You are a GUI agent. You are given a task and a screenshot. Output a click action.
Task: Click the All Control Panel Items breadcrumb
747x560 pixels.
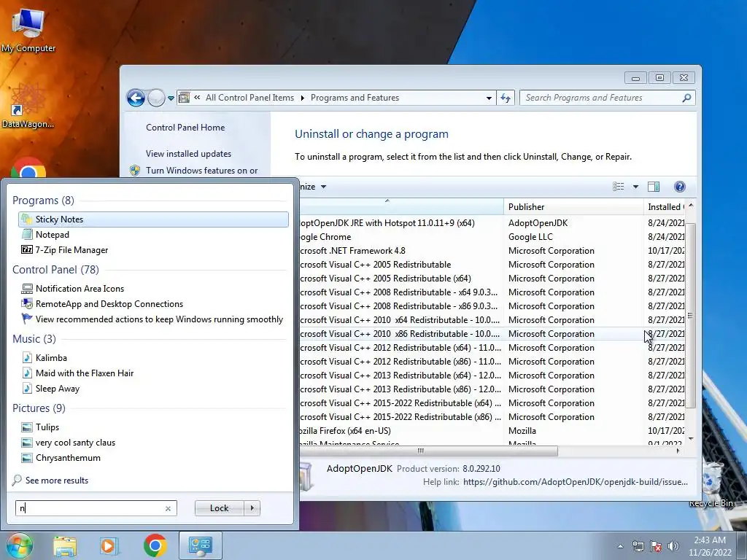[x=250, y=98]
